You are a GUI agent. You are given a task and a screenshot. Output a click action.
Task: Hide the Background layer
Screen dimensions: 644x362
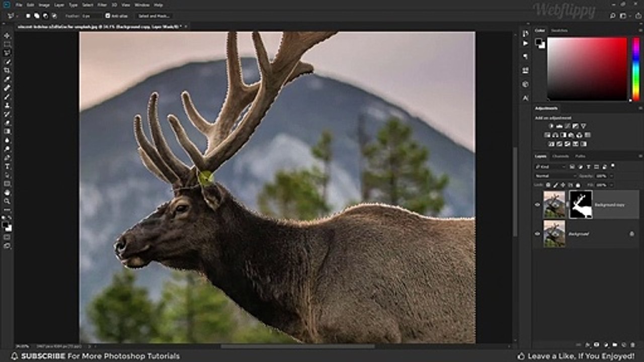click(x=537, y=234)
